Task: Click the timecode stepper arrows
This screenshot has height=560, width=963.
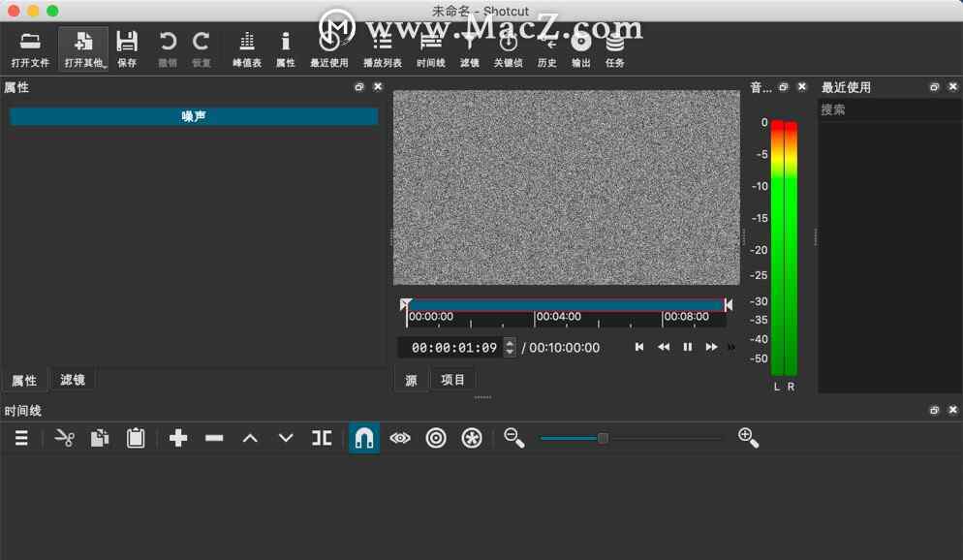Action: coord(511,347)
